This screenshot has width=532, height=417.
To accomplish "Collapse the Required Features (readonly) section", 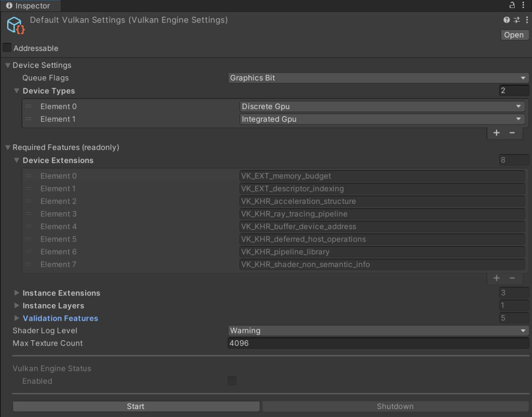I will pyautogui.click(x=7, y=148).
